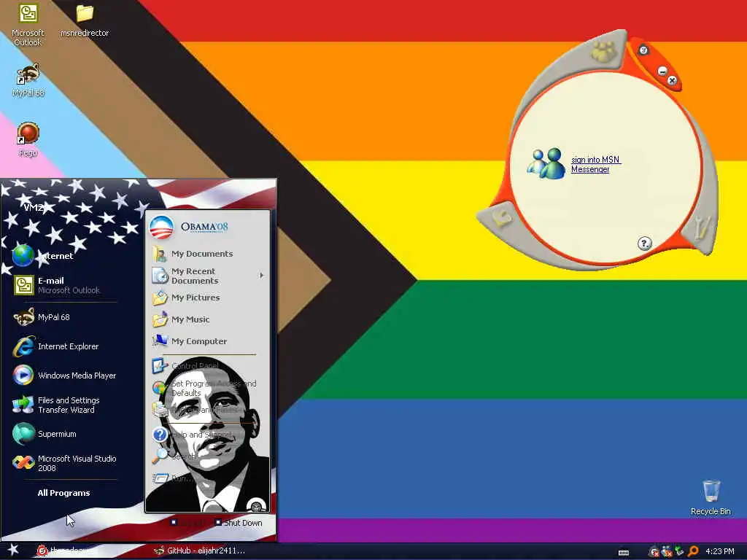This screenshot has height=560, width=747.
Task: Sign into MSN Messenger via the link
Action: 595,164
